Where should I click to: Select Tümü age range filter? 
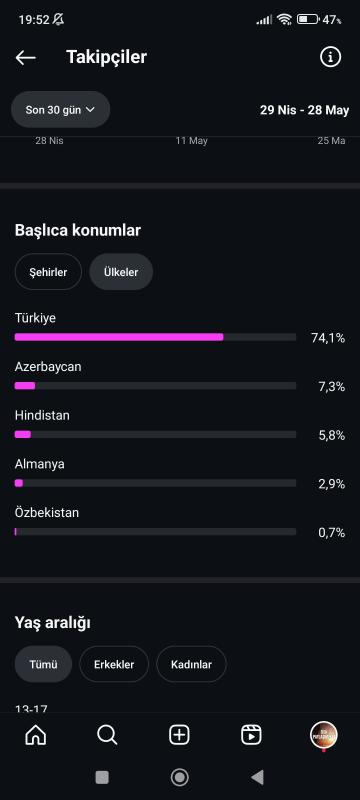tap(43, 664)
